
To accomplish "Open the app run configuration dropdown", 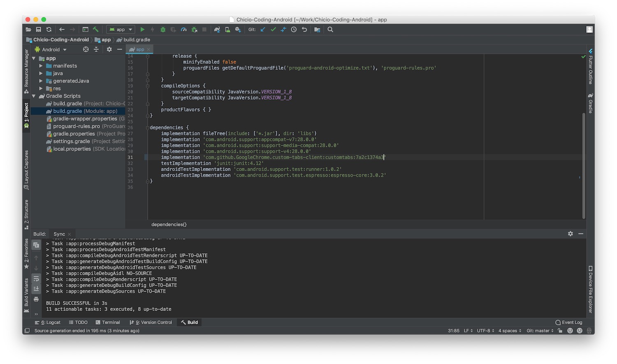I will (121, 30).
